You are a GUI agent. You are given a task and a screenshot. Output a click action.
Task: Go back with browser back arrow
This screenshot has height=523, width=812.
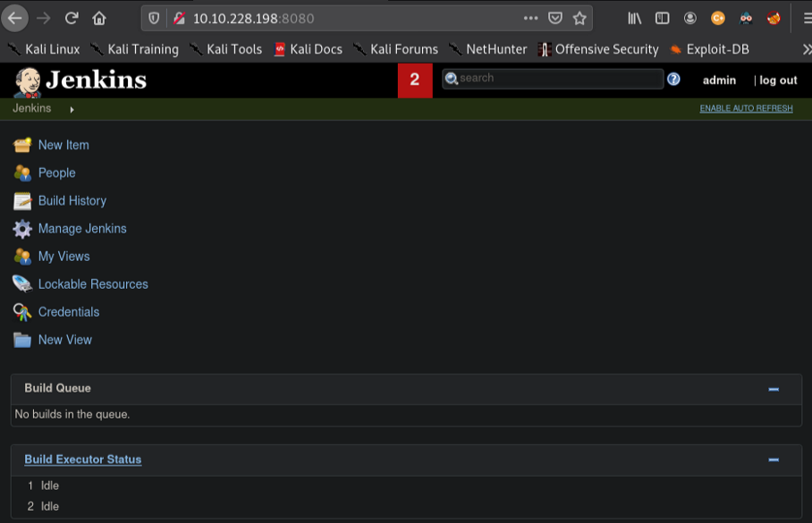click(x=14, y=18)
